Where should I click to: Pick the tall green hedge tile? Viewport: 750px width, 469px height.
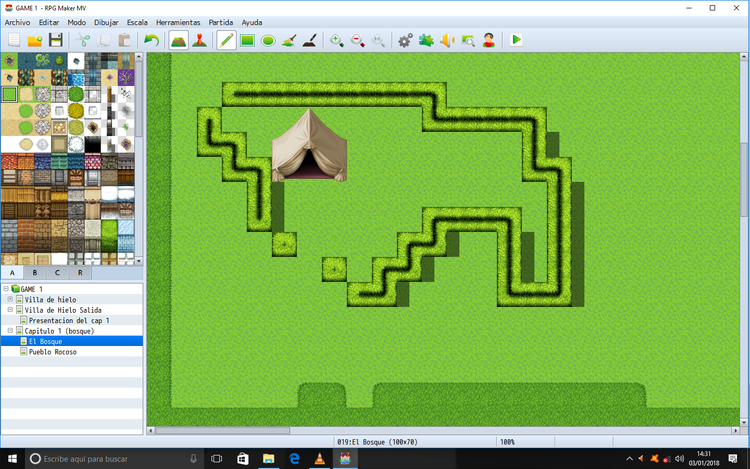[109, 235]
